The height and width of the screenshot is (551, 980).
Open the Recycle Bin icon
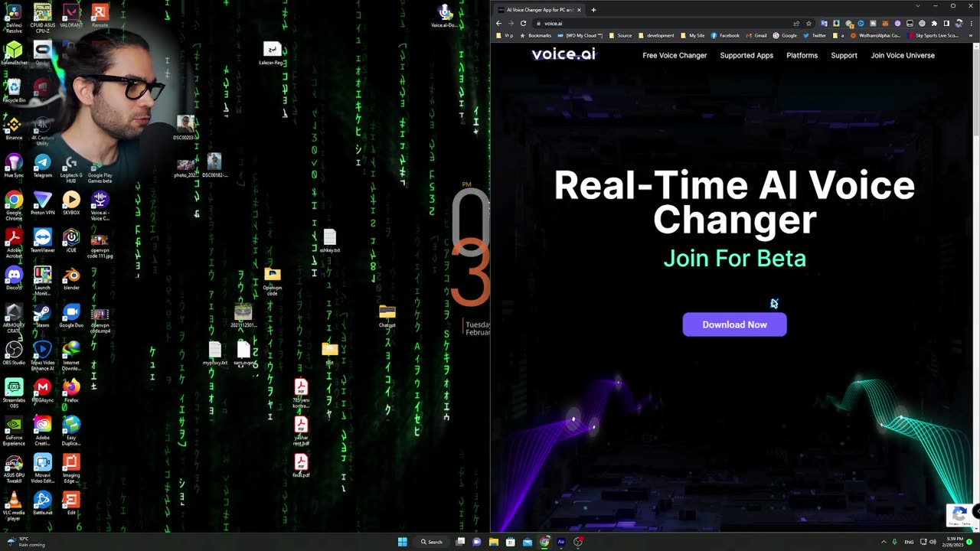coord(14,91)
